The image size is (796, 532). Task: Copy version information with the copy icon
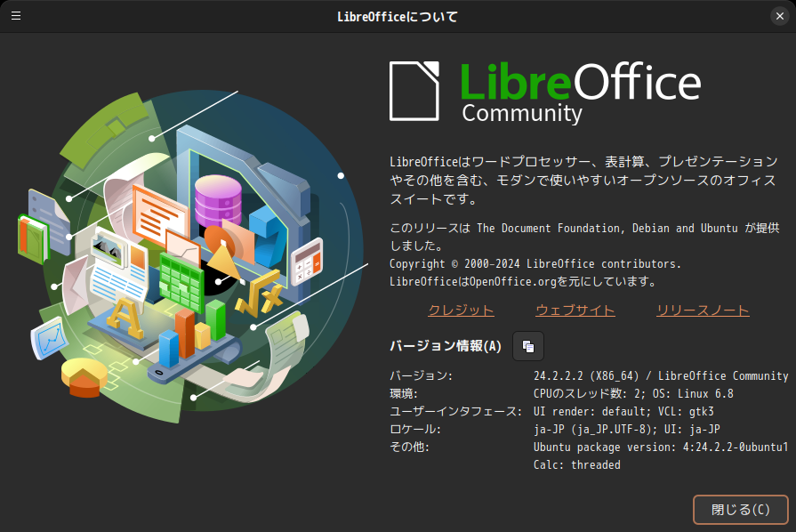coord(528,346)
